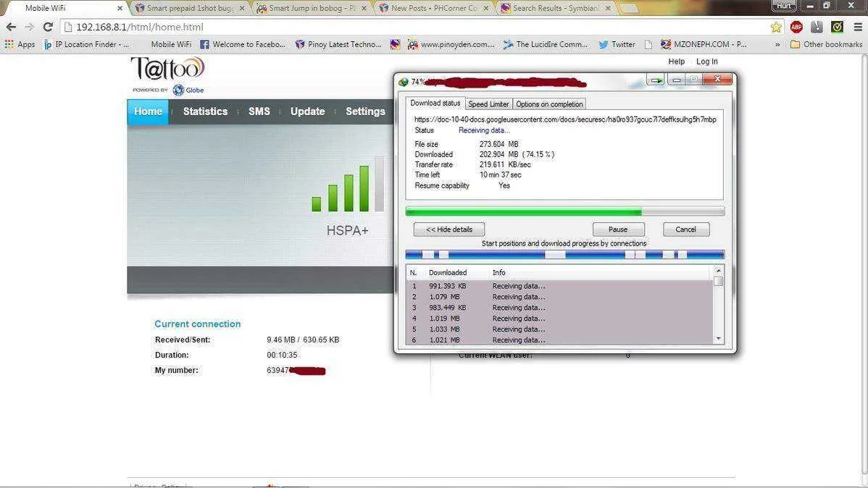The width and height of the screenshot is (868, 488).
Task: Pause the download
Action: [618, 229]
